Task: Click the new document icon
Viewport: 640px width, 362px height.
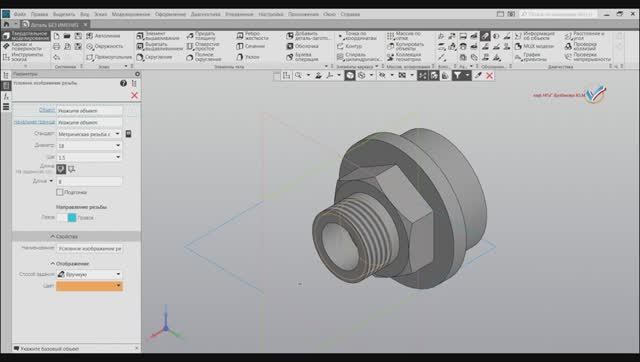Action: (57, 36)
